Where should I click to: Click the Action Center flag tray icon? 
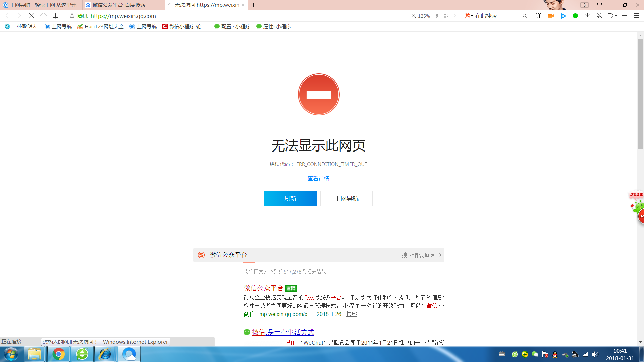pyautogui.click(x=545, y=354)
